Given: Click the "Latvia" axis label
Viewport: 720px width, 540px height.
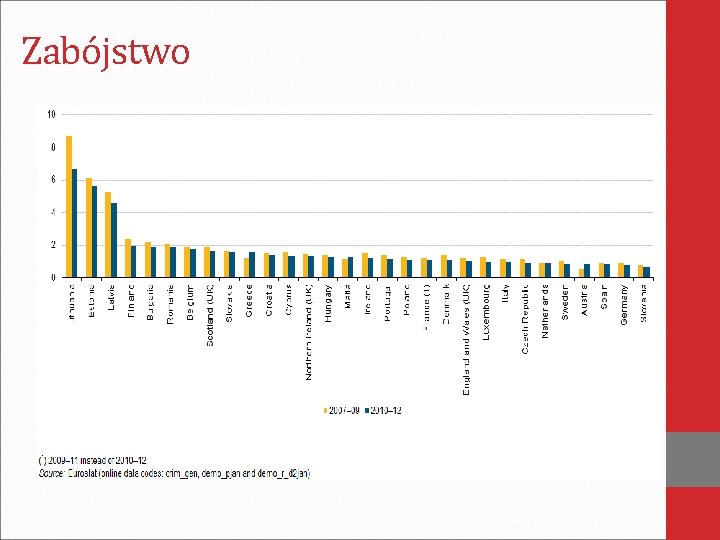Looking at the screenshot, I should point(111,298).
